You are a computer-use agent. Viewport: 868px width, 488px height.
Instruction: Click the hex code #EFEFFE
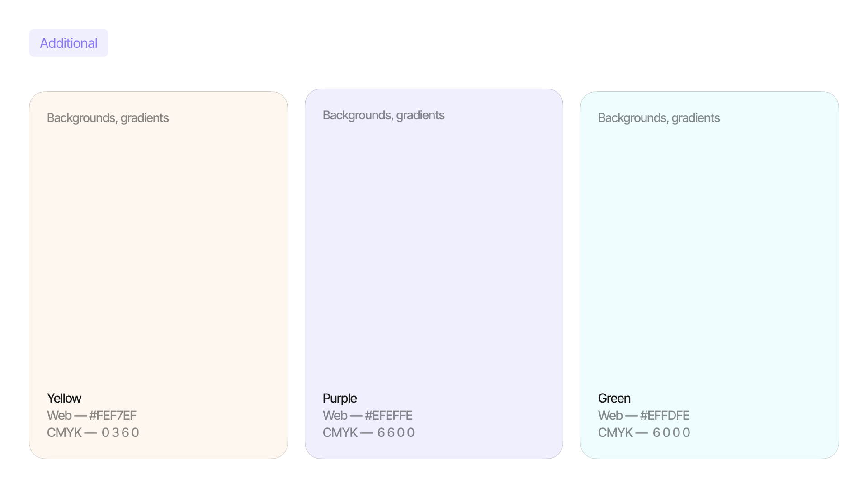388,416
